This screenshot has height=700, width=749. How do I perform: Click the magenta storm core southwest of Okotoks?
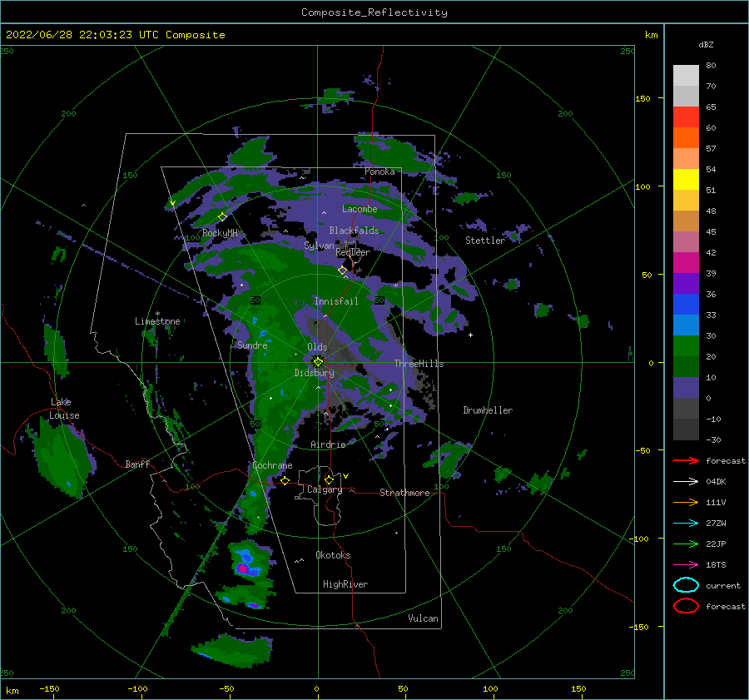click(x=243, y=568)
